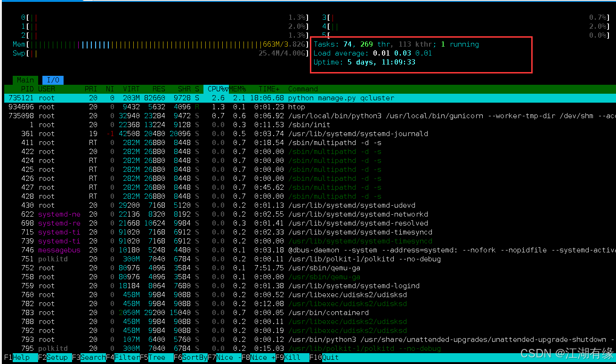
Task: Open F6 SortBy options
Action: pos(191,357)
